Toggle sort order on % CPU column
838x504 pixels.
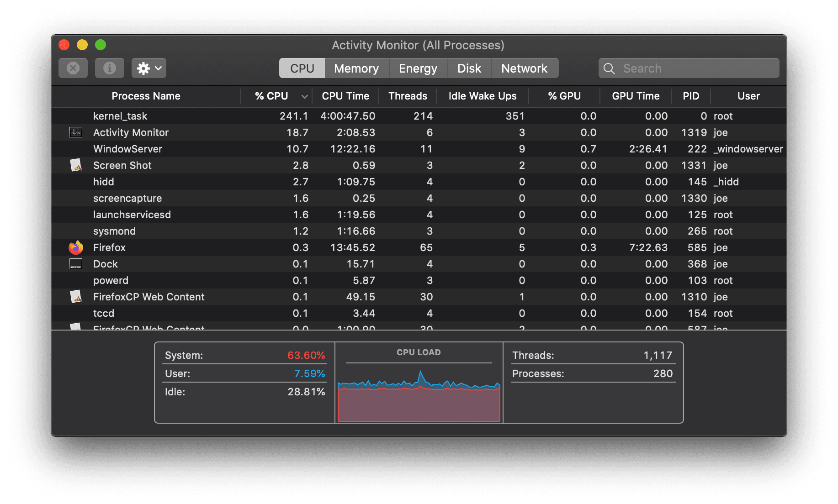point(277,96)
